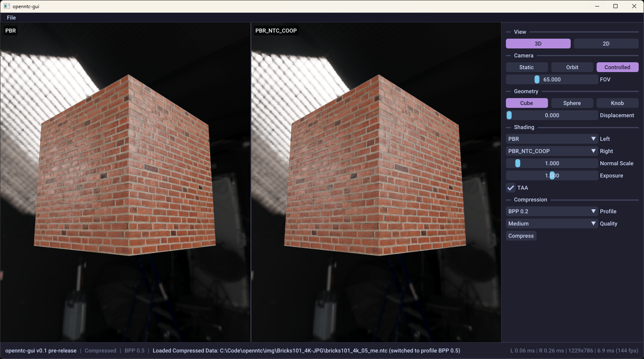Close the openntc-gui window
Screen dimensions: 644x359
tap(634, 6)
